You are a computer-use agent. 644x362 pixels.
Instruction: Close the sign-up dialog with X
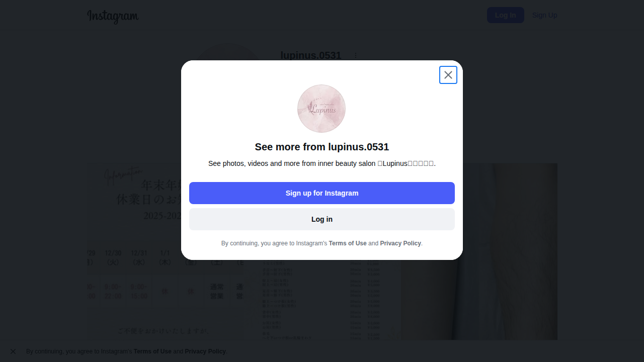[x=448, y=75]
